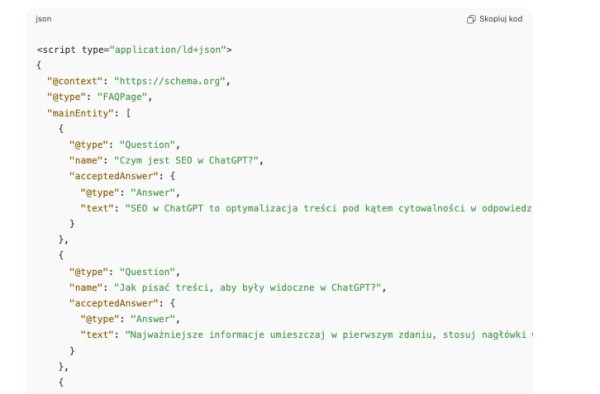The height and width of the screenshot is (394, 600).
Task: Click the text starting "SEO w ChatGPT to optymalizacja"
Action: pos(328,208)
